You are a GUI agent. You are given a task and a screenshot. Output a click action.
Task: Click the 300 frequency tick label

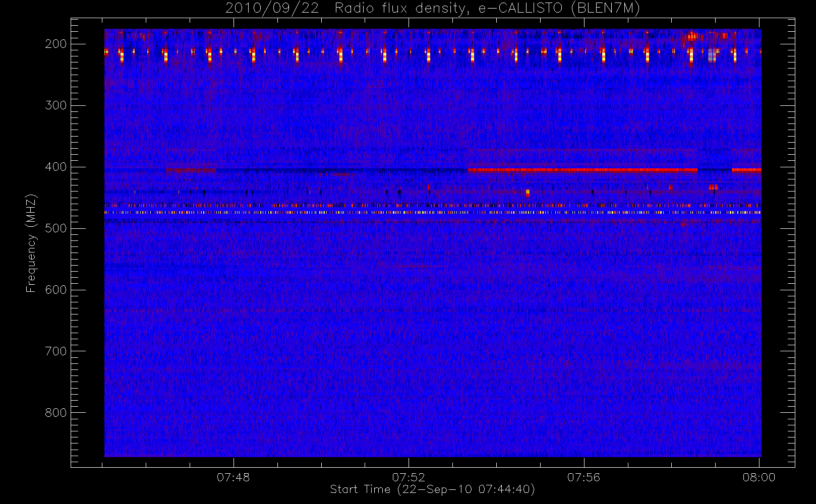(x=56, y=105)
